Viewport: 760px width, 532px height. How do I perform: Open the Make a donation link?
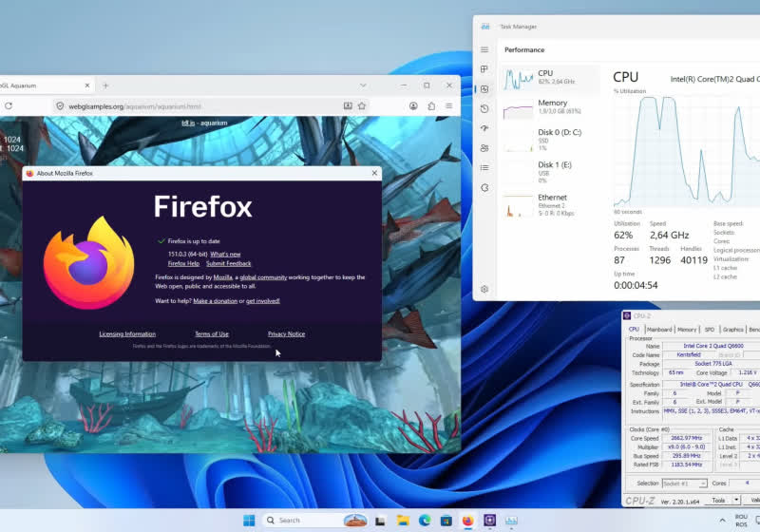(x=216, y=301)
